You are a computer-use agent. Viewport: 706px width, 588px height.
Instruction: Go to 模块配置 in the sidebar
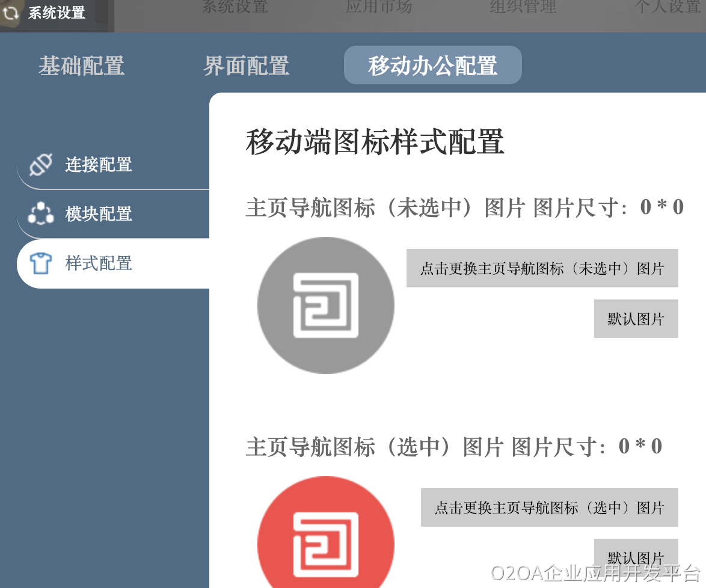(99, 214)
